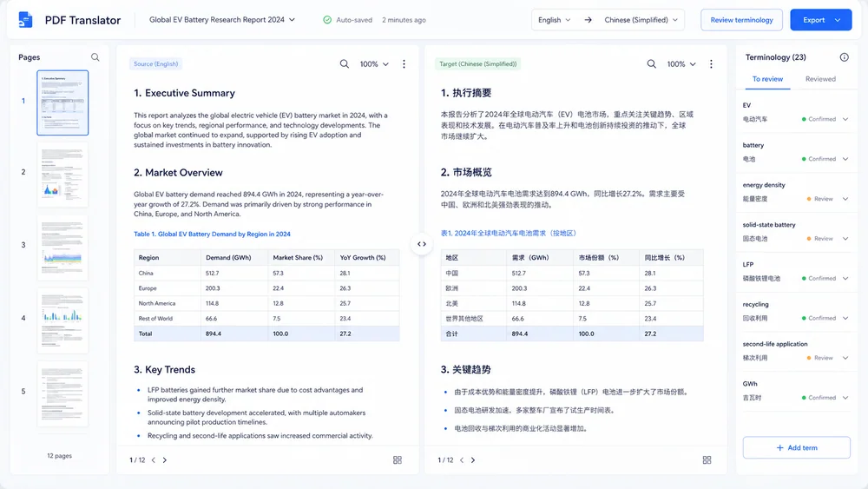Click the second-life application Review status
Viewport: 868px width, 489px height.
[x=820, y=359]
